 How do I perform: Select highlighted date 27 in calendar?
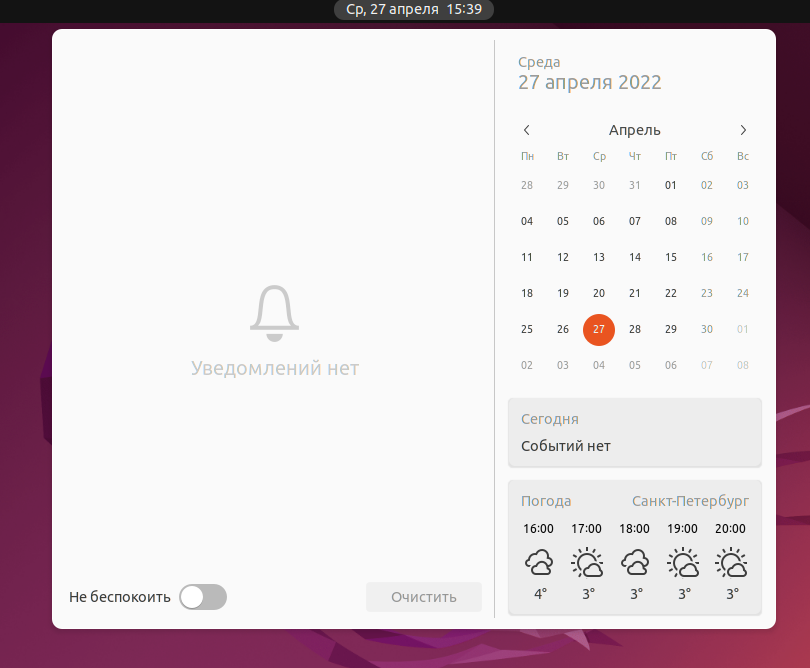599,329
